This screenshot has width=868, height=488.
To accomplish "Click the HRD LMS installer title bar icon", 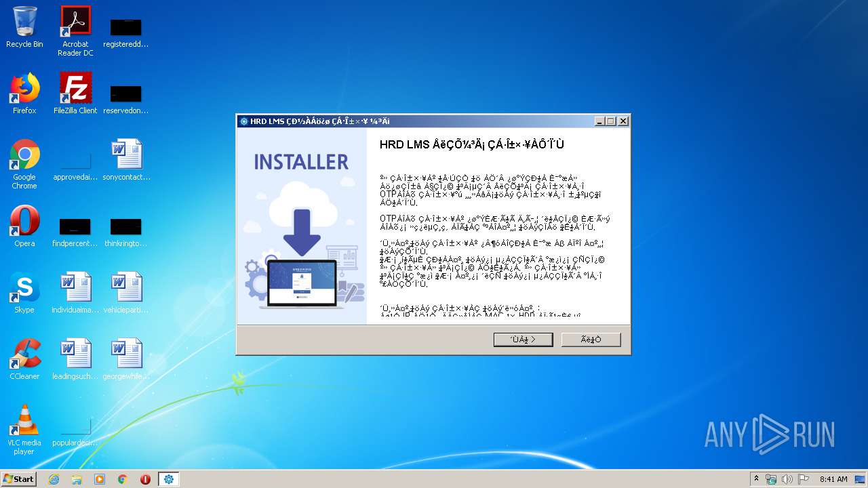I will click(x=244, y=121).
